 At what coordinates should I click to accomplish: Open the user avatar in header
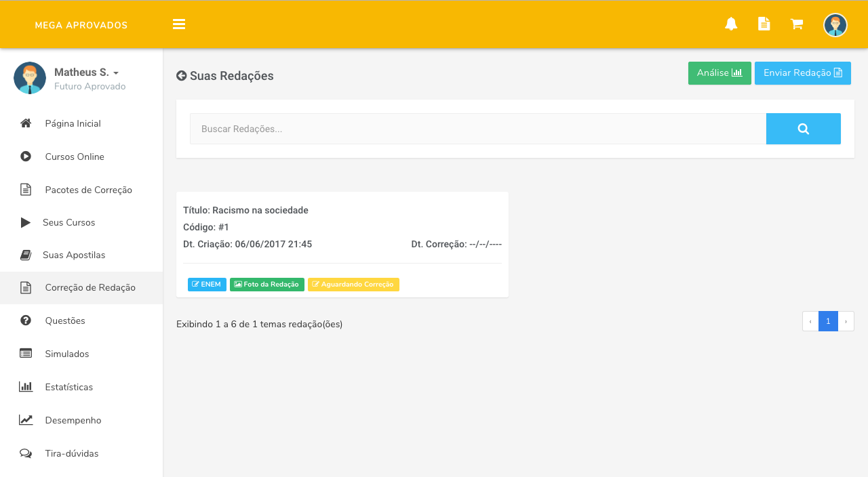835,25
